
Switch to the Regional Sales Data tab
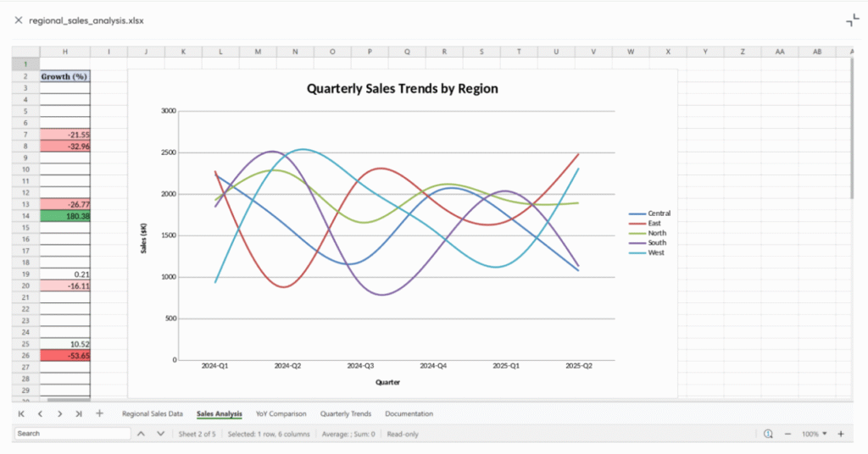152,414
